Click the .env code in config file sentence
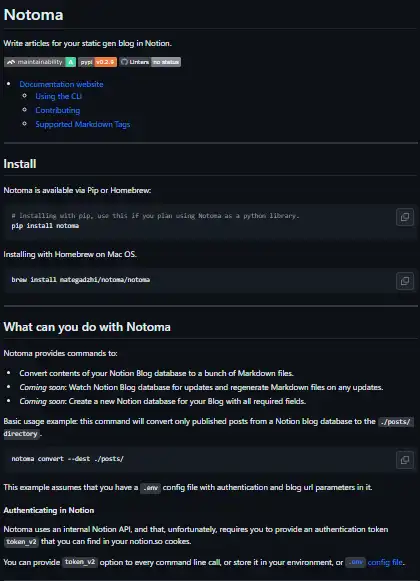Image resolution: width=420 pixels, height=581 pixels. coord(151,488)
